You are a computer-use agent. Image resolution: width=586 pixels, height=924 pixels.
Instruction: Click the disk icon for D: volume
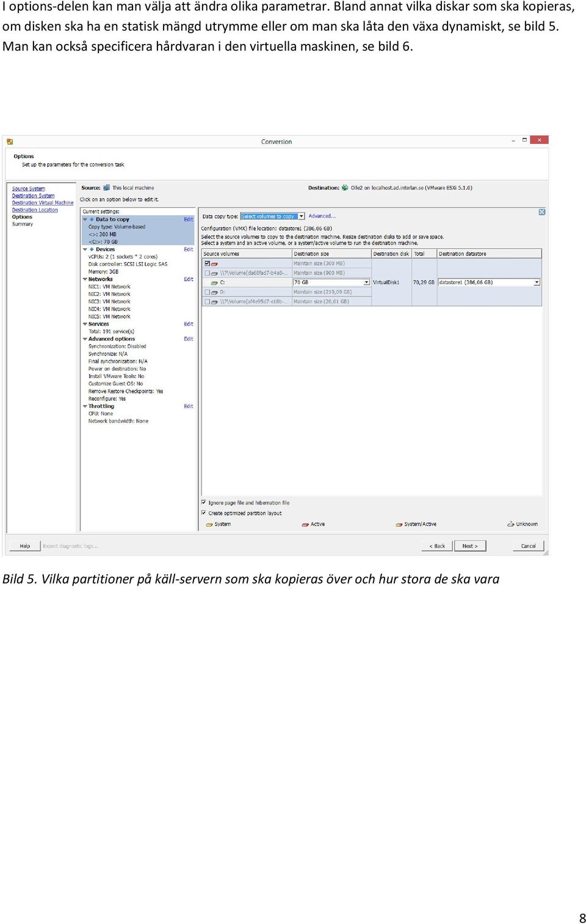214,293
